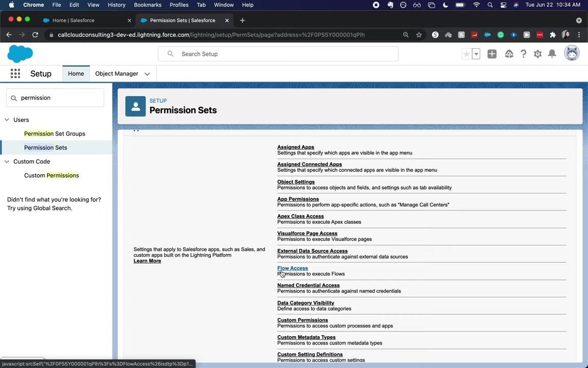This screenshot has width=588, height=368.
Task: Open the Object Settings link
Action: tap(296, 182)
